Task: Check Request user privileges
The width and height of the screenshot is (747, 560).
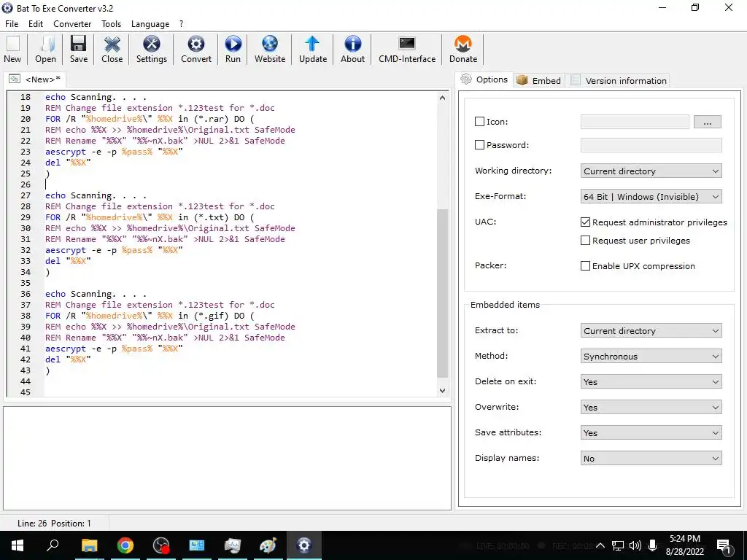Action: coord(586,241)
